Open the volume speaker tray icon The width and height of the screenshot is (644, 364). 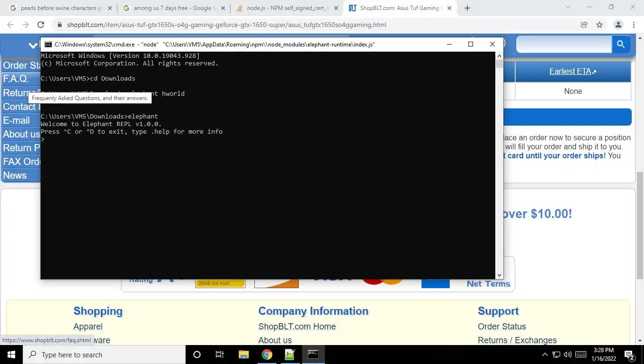[568, 355]
